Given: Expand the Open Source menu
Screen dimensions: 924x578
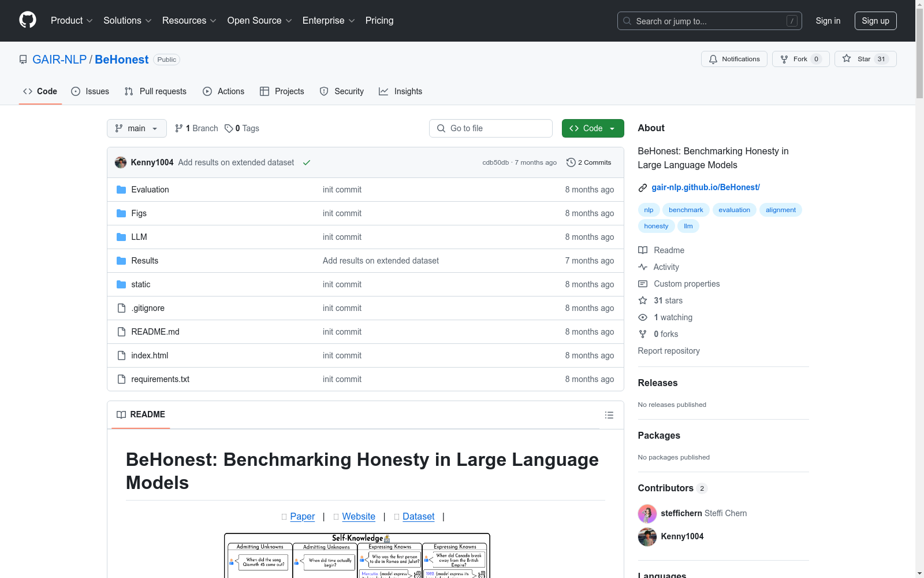Looking at the screenshot, I should click(x=260, y=21).
